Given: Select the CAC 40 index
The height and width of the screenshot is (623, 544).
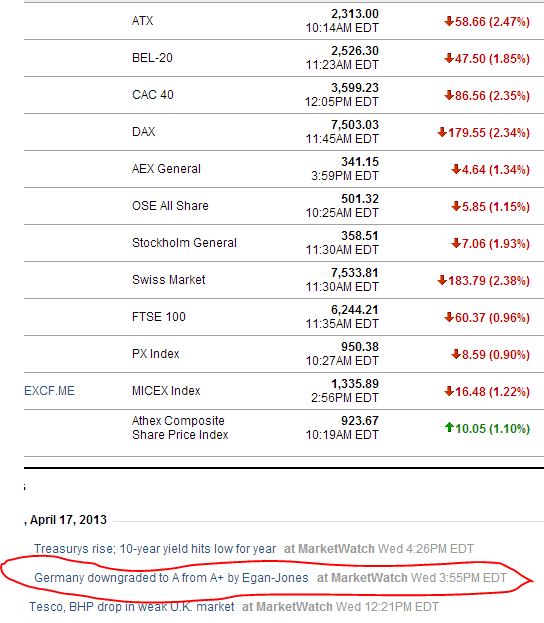Looking at the screenshot, I should pos(153,95).
